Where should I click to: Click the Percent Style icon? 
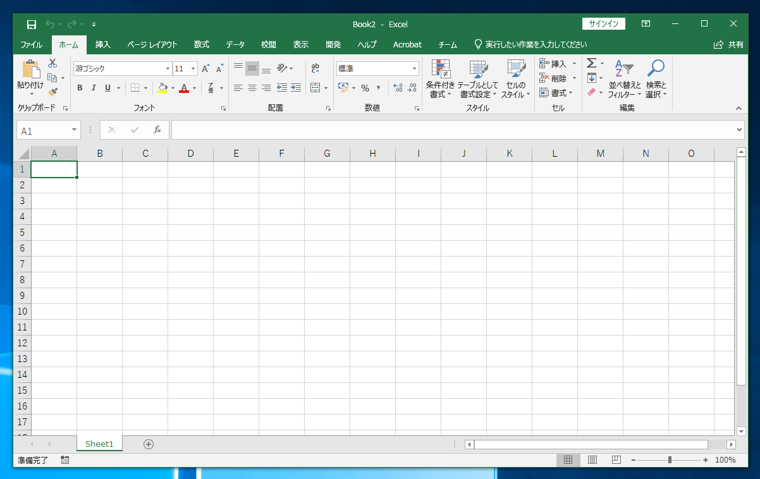coord(365,88)
